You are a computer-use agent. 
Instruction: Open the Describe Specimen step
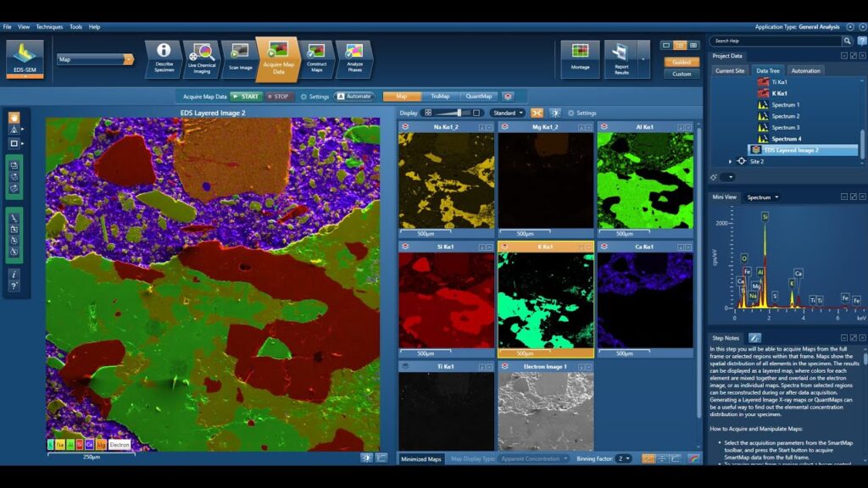(x=164, y=56)
